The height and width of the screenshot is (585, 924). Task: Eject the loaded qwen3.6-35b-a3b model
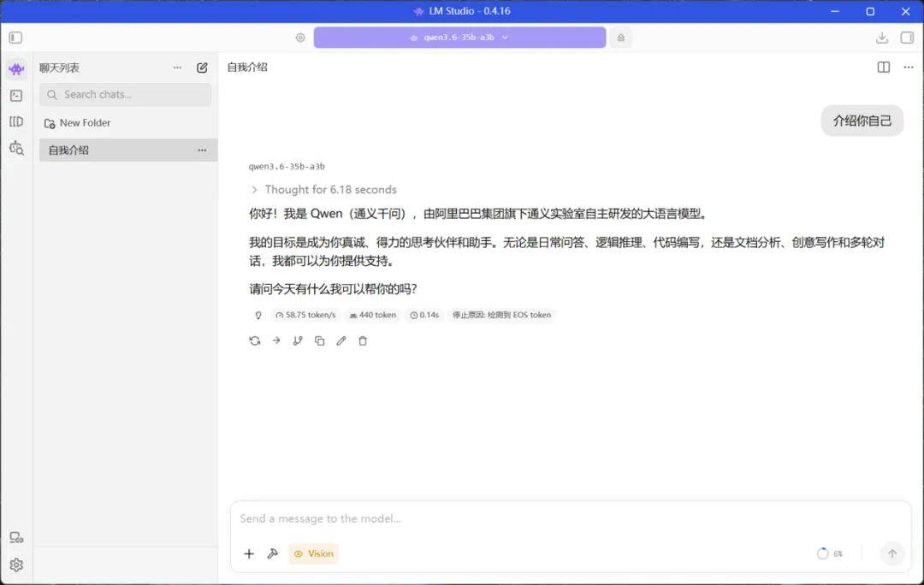pyautogui.click(x=620, y=38)
